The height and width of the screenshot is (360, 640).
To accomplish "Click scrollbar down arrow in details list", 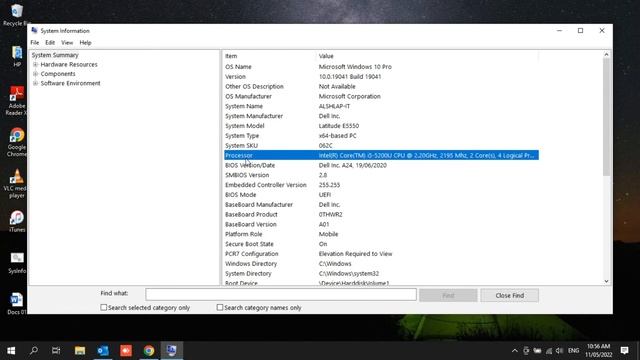I will click(x=607, y=281).
